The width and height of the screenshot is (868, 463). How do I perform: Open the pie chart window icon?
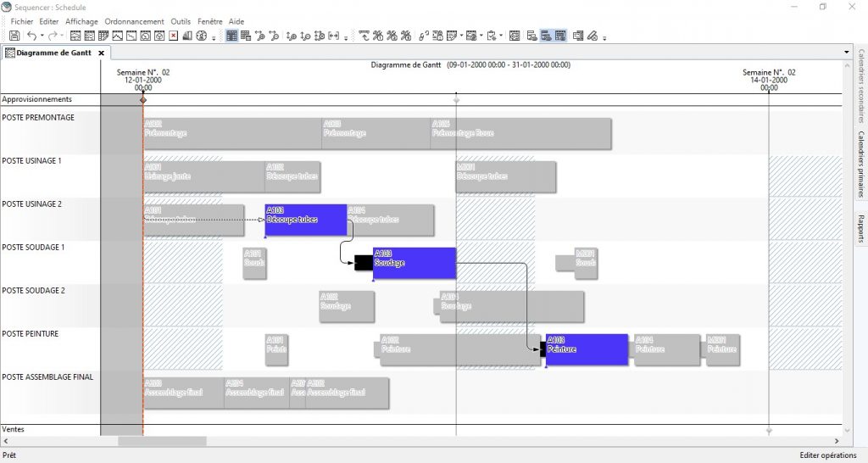(159, 36)
